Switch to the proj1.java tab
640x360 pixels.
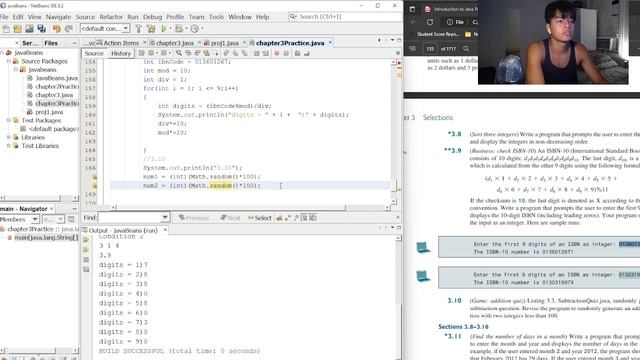coord(224,43)
